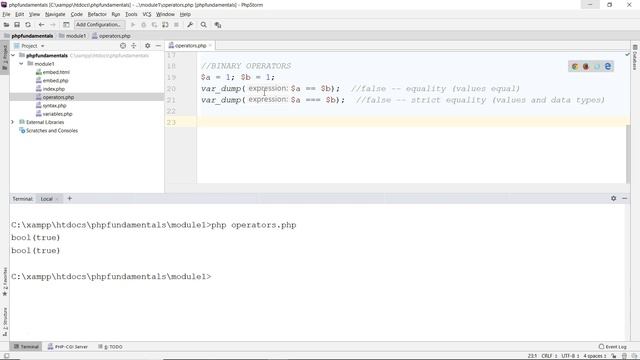Click the Run play icon in toolbar
This screenshot has width=640, height=360.
(x=133, y=25)
